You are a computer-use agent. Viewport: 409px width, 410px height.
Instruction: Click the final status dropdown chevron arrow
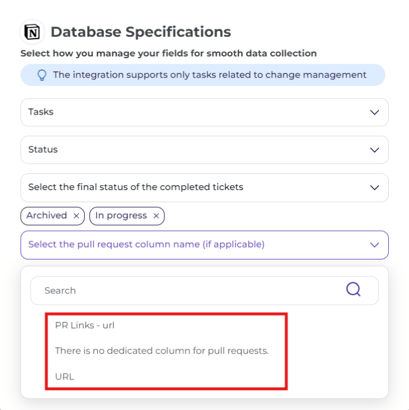tap(375, 188)
